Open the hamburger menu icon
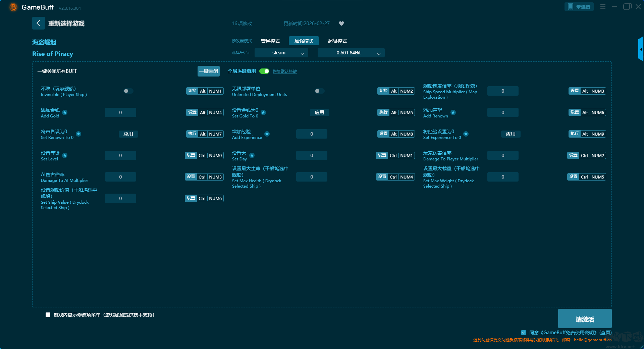The image size is (644, 349). pyautogui.click(x=603, y=7)
